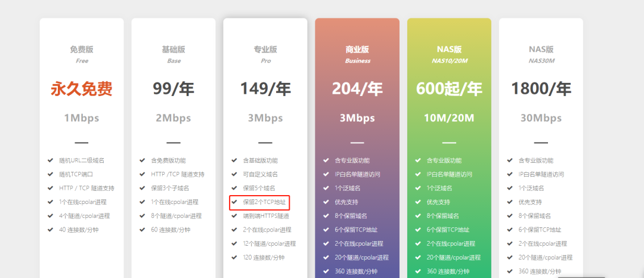Click the checkmark beside 端到端HTTPS隧道
The width and height of the screenshot is (644, 278).
(234, 215)
